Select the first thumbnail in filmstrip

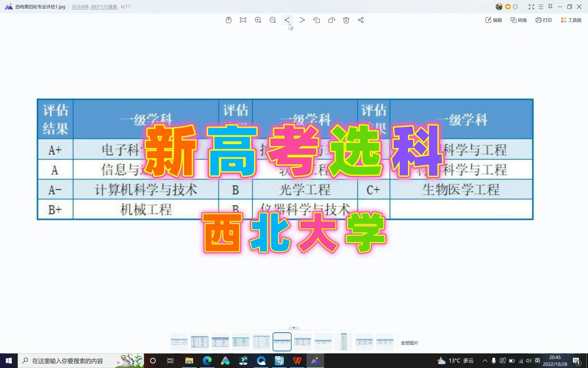tap(179, 342)
